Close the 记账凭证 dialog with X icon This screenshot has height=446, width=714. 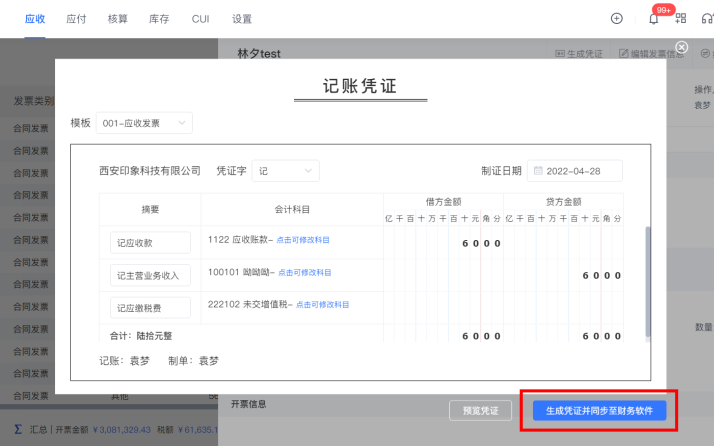[682, 47]
